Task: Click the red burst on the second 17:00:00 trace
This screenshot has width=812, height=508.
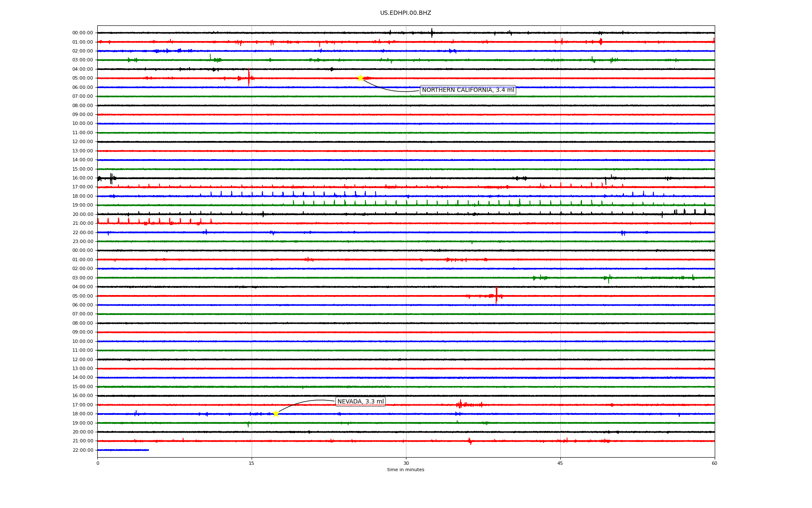Action: tap(461, 405)
